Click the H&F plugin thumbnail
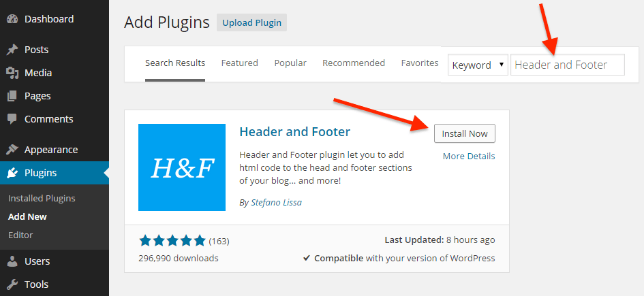This screenshot has height=296, width=644. click(182, 167)
